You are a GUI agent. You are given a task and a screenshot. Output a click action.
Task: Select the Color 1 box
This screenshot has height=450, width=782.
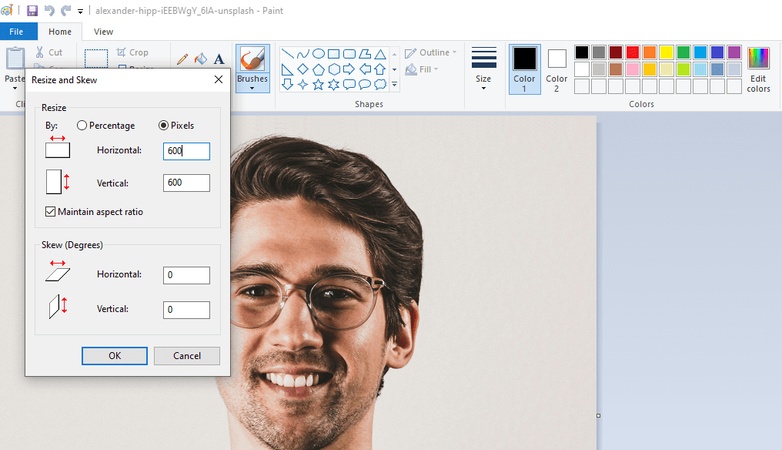(524, 69)
